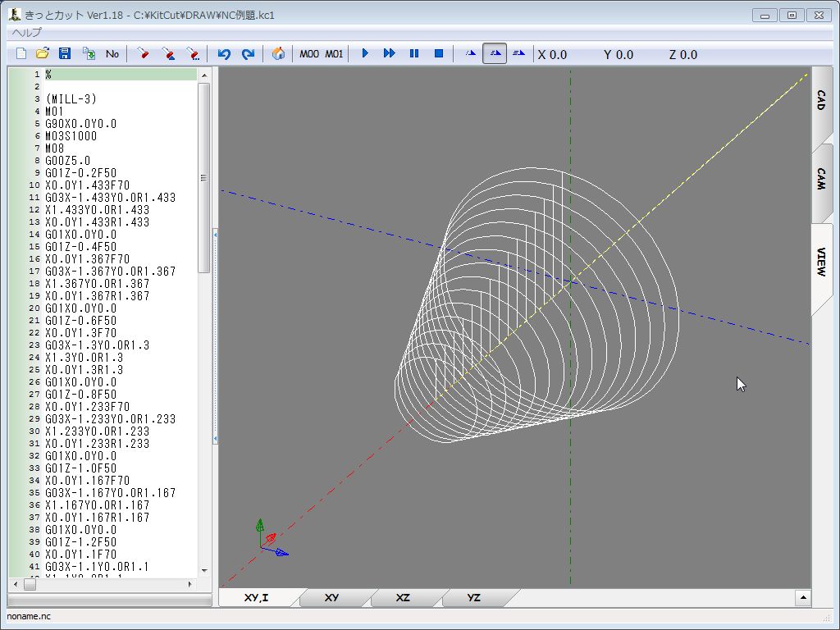
Task: Undo the last edit
Action: (224, 53)
